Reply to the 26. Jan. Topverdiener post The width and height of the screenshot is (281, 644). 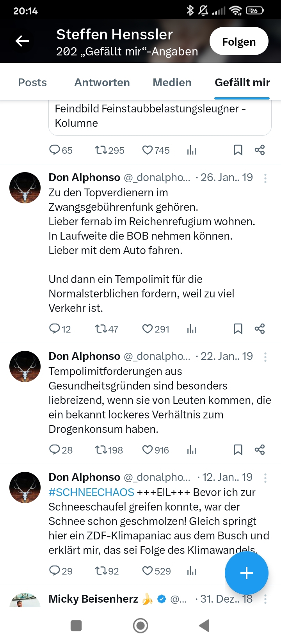click(x=55, y=329)
